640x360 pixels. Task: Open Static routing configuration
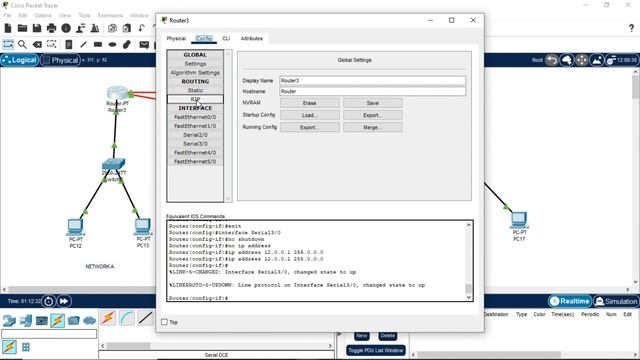[x=195, y=91]
